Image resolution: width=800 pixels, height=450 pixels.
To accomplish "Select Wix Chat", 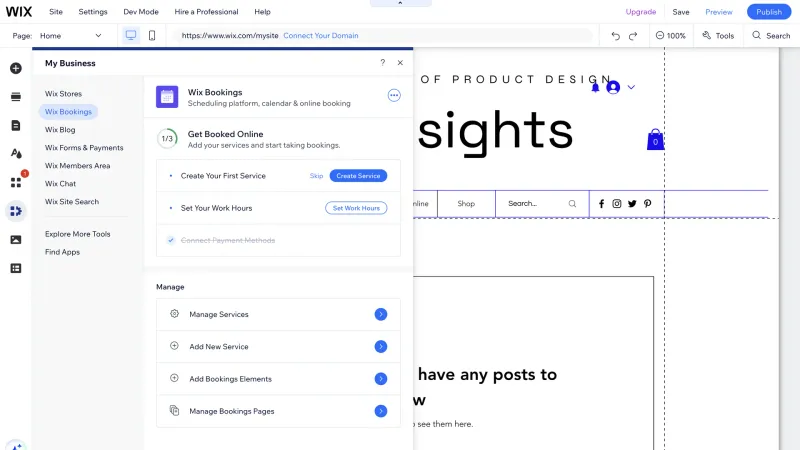I will coord(60,184).
